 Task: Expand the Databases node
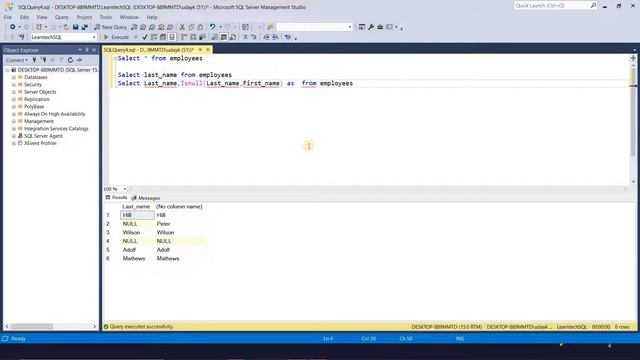tap(13, 78)
